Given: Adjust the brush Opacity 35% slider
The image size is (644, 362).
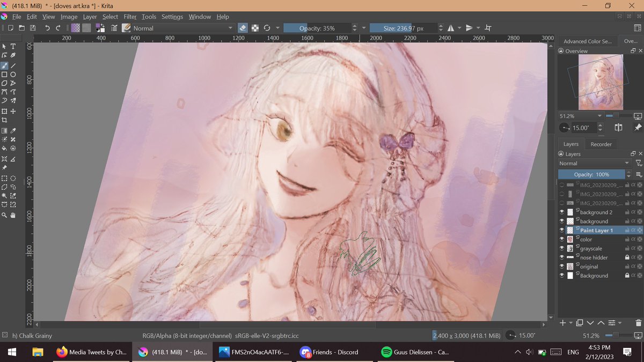Looking at the screenshot, I should click(x=317, y=28).
